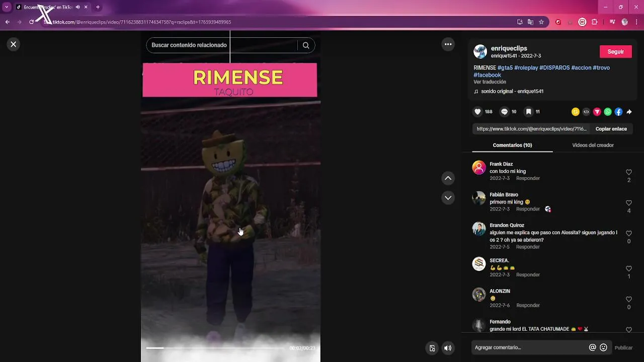Click the install app icon in address bar

520,22
